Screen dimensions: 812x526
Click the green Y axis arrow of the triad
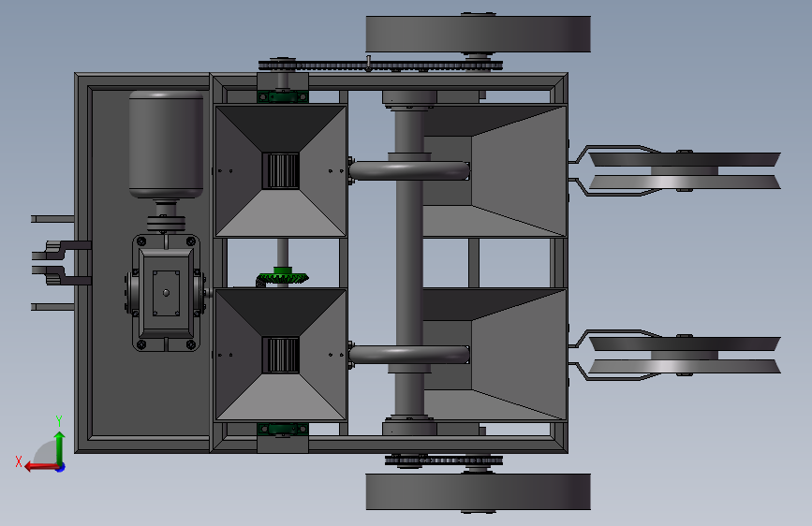(60, 447)
